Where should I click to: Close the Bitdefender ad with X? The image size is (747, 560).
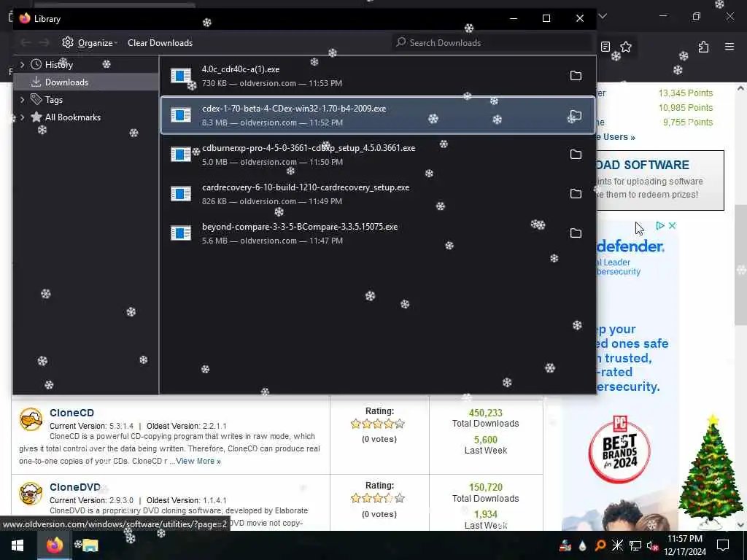672,226
